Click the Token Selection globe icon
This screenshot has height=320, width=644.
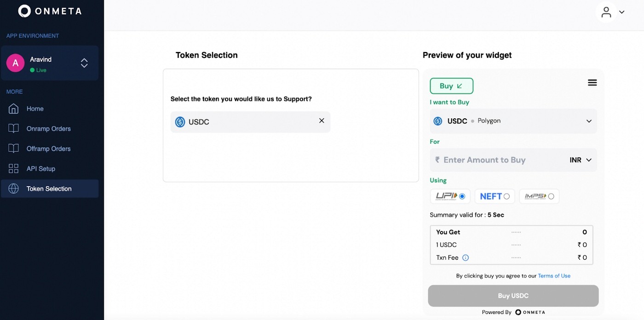tap(14, 189)
